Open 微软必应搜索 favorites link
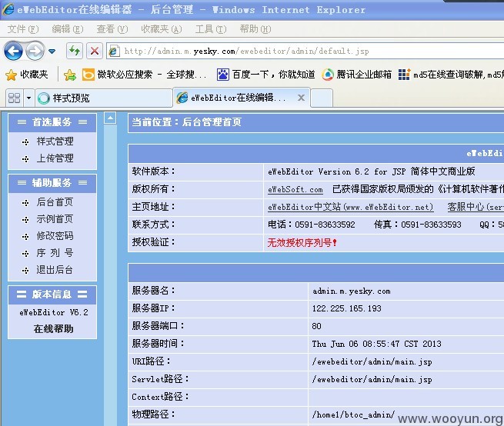This screenshot has width=504, height=426. pos(145,75)
